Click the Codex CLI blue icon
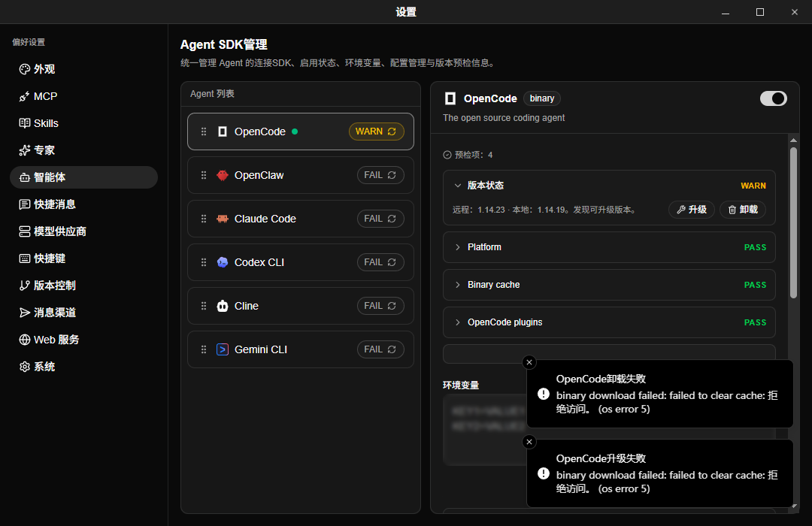This screenshot has width=812, height=526. (222, 262)
